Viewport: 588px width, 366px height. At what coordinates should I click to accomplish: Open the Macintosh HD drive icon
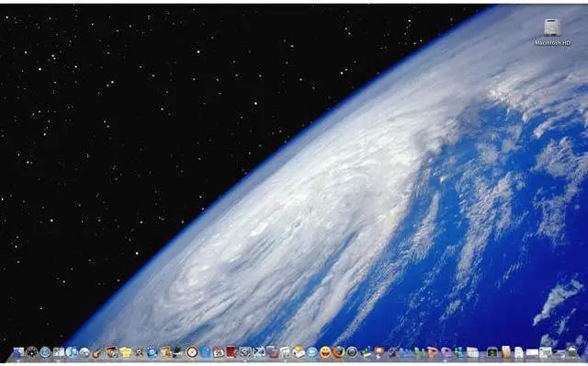click(552, 28)
